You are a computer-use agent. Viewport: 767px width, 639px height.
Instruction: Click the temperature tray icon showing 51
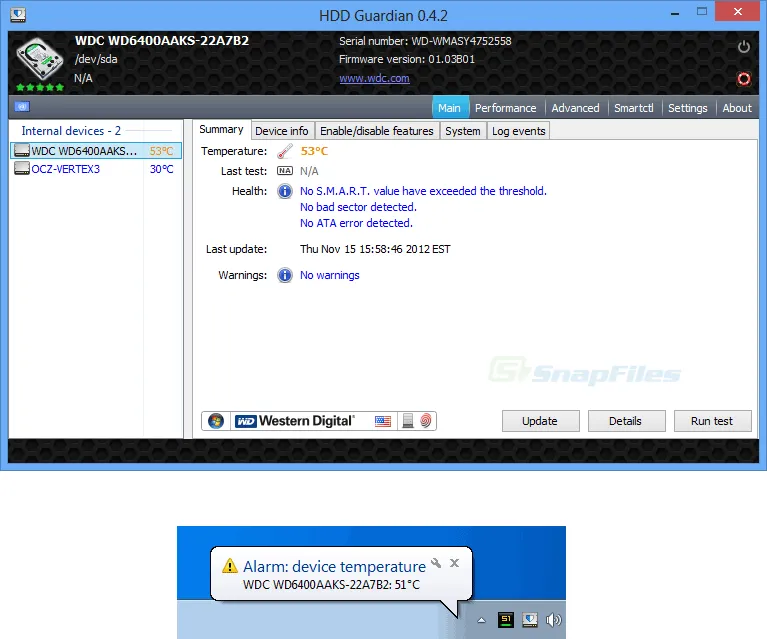coord(507,620)
